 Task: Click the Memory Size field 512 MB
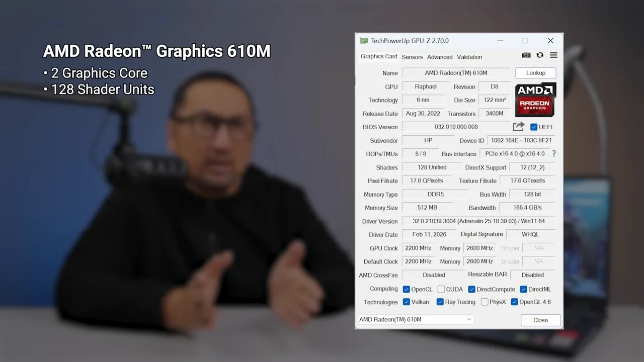point(427,208)
